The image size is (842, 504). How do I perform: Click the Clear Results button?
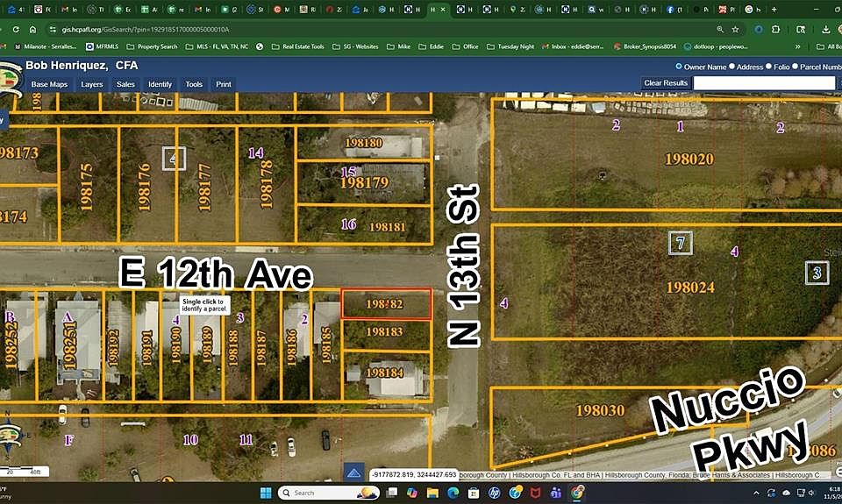(x=666, y=83)
